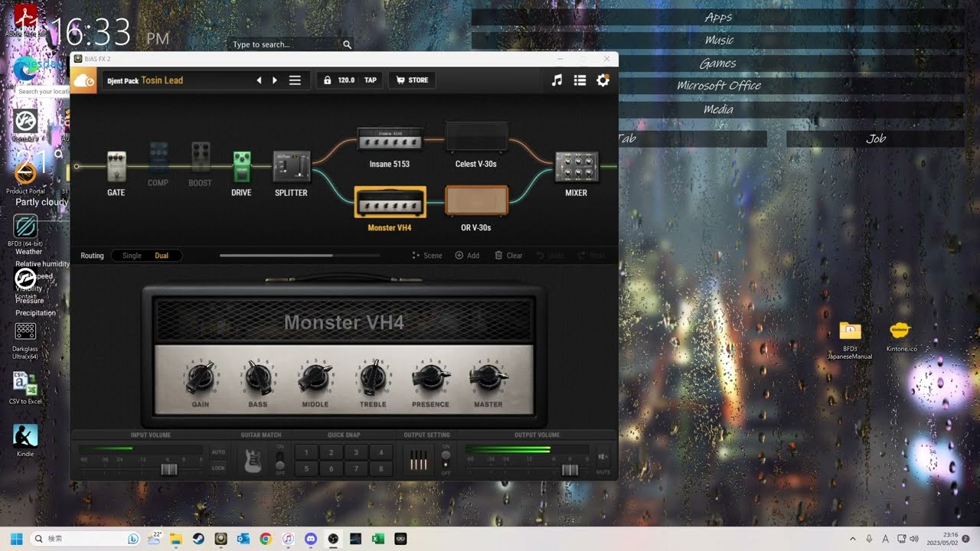Screen dimensions: 980x551
Task: Open the Output Setting EQ icon
Action: (x=419, y=460)
